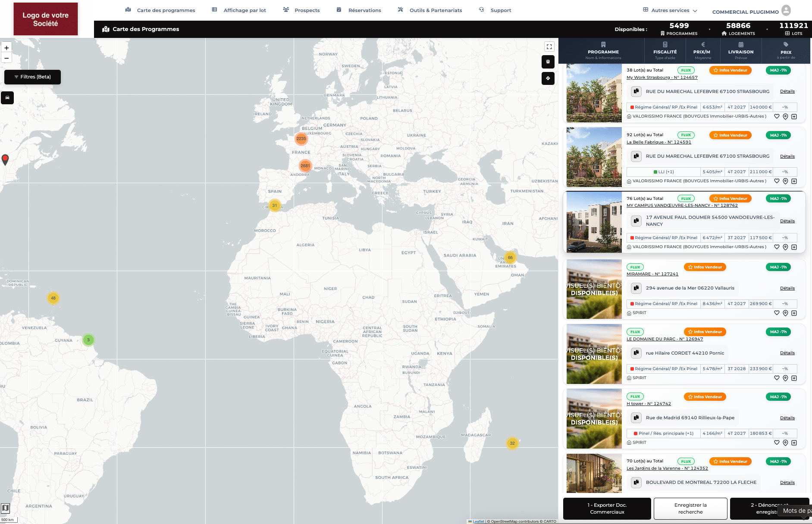The image size is (812, 524).
Task: Open map layers icon at bottom-left
Action: pyautogui.click(x=5, y=508)
